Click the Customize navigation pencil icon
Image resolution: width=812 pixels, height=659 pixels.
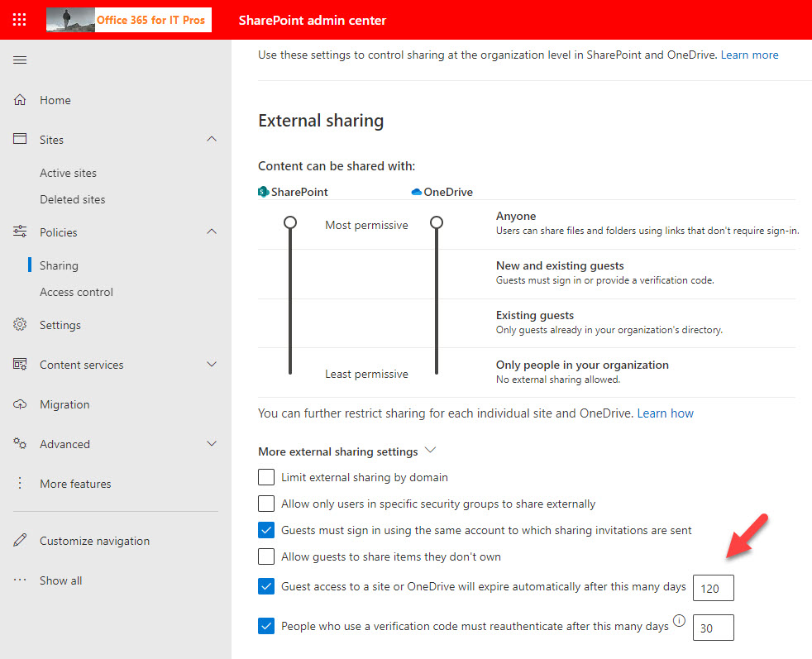point(20,541)
